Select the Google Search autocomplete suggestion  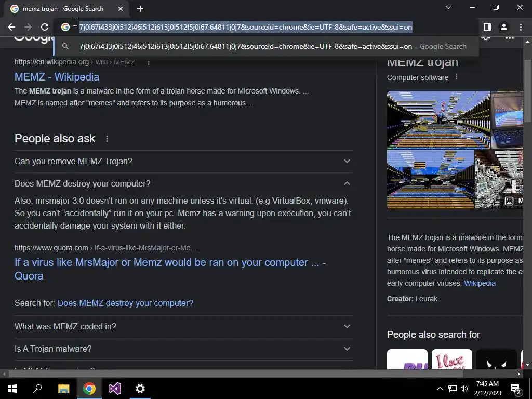pos(267,46)
